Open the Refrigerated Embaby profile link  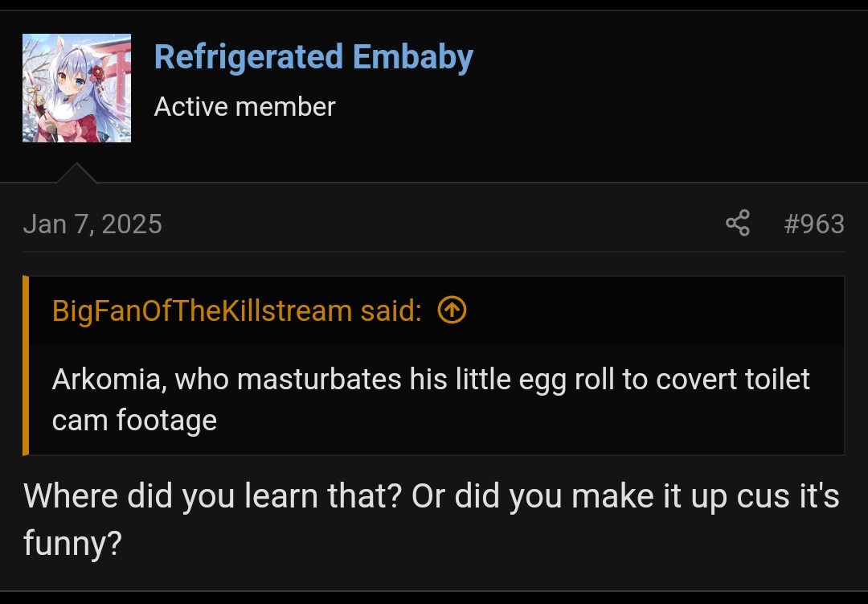pos(313,57)
